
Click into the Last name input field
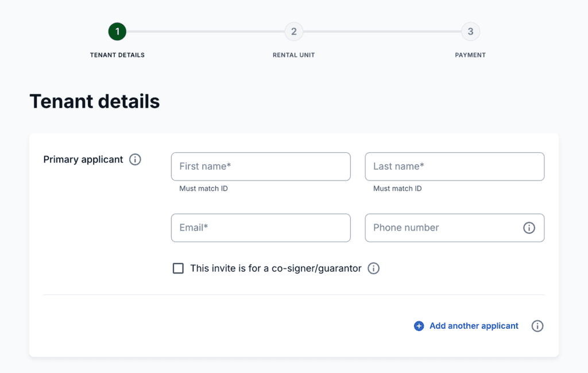[454, 167]
